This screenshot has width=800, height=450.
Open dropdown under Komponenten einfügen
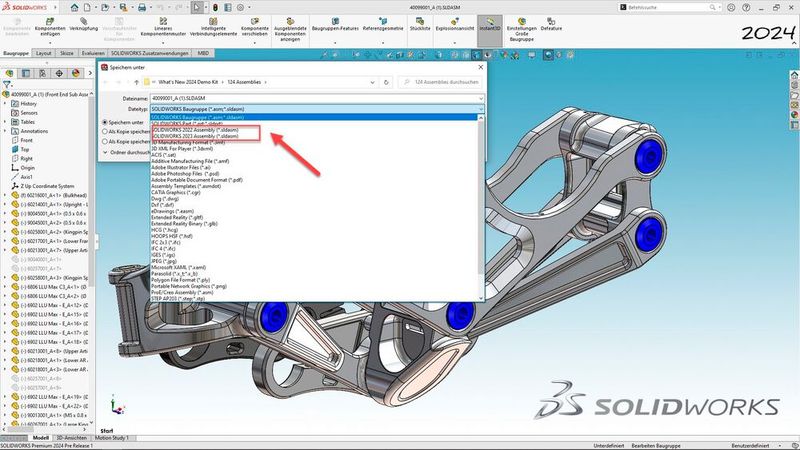[50, 43]
